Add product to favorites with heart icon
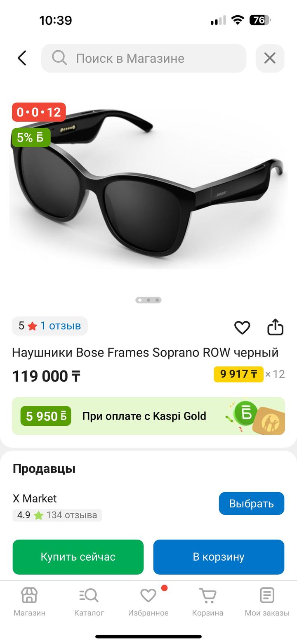 242,328
